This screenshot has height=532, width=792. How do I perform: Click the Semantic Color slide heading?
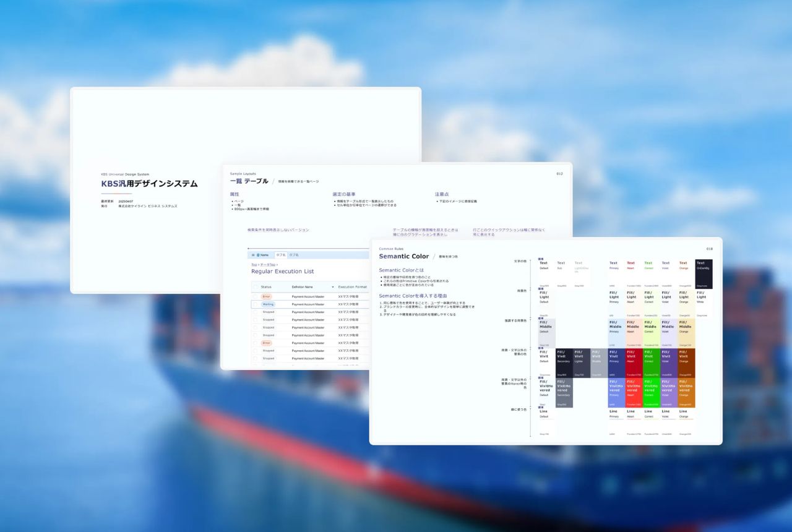pos(404,256)
